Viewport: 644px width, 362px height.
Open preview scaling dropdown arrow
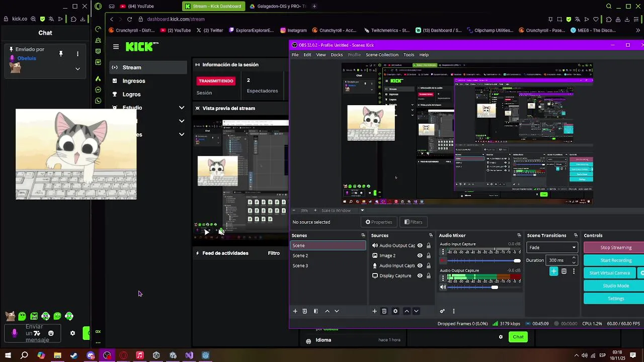coord(362,211)
